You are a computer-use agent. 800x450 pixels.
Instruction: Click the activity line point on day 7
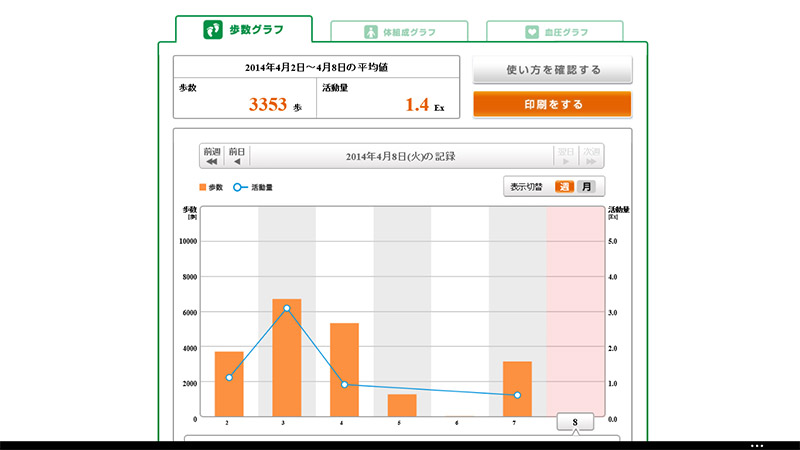coord(517,395)
